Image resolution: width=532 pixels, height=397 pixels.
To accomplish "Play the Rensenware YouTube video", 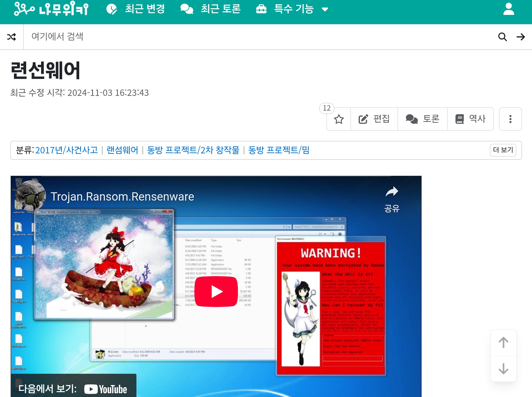I will tap(216, 291).
